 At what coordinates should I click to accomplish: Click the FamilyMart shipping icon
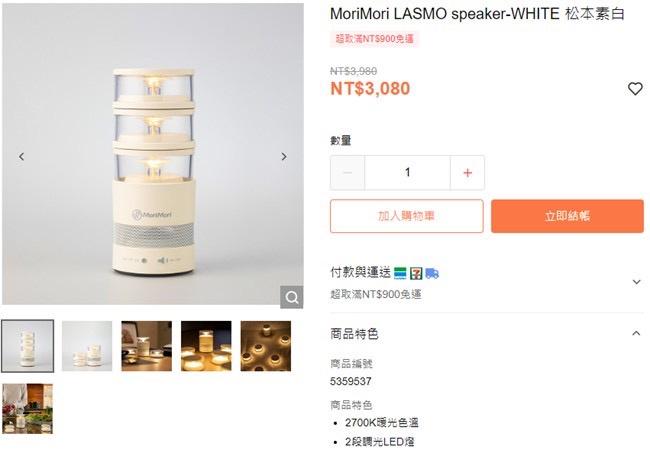400,273
